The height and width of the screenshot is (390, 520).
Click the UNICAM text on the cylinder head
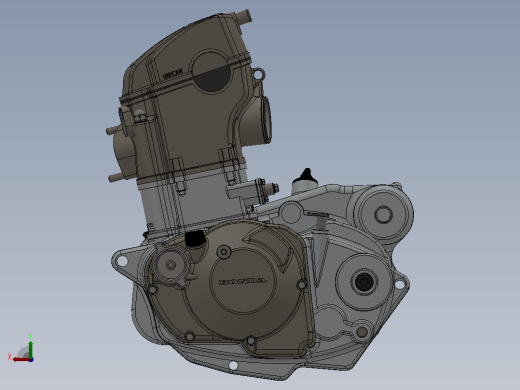(172, 74)
